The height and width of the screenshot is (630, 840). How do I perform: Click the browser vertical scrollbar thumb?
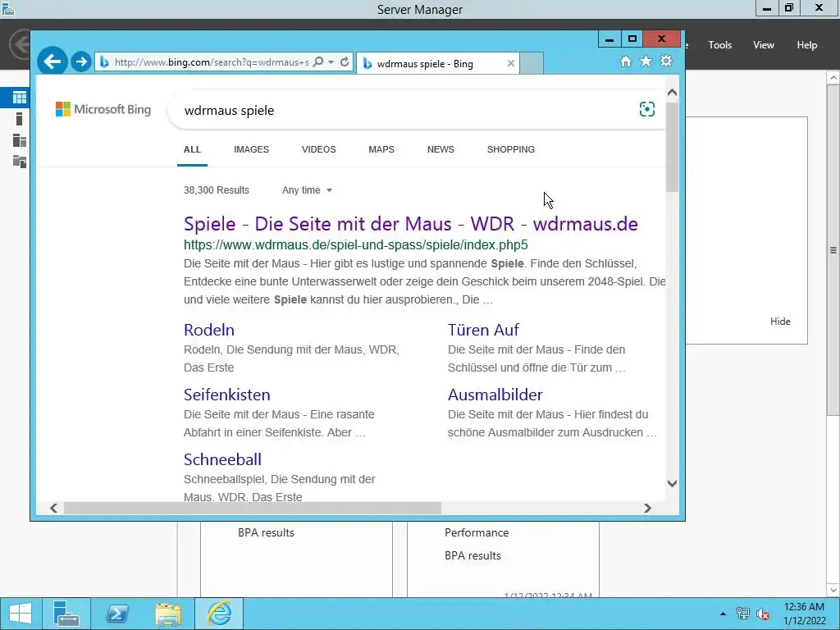[x=672, y=146]
